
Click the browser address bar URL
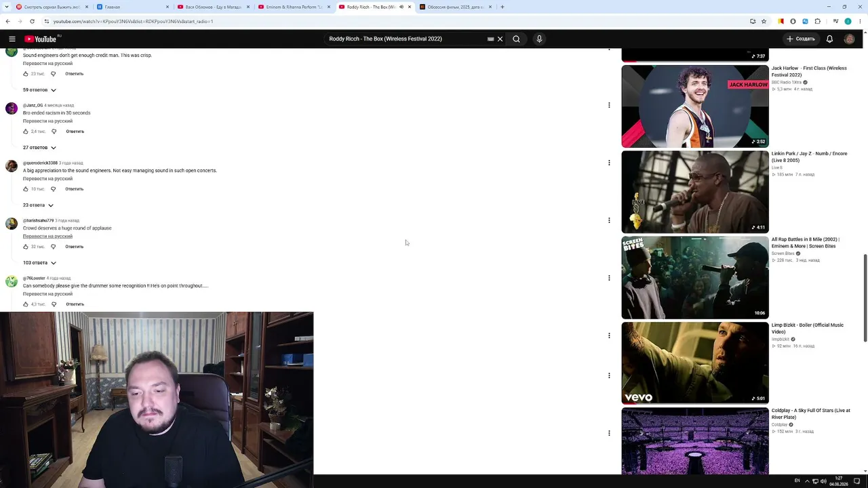pos(133,22)
